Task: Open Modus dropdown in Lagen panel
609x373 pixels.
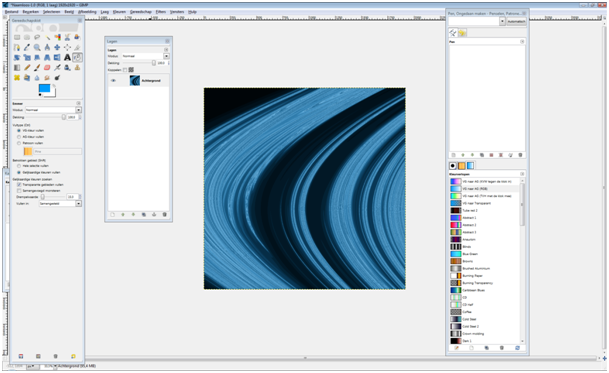Action: tap(146, 56)
